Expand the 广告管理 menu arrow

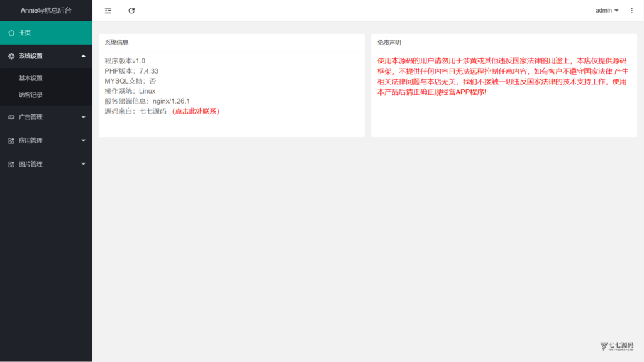click(x=84, y=117)
